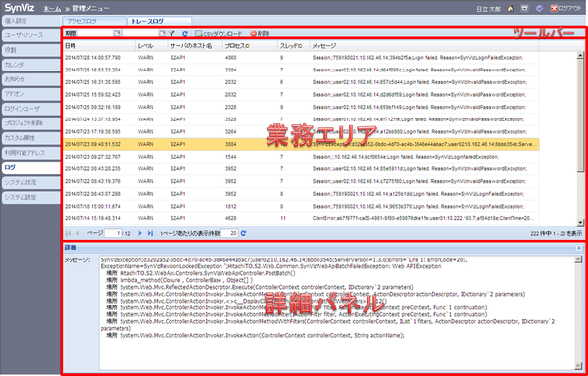The width and height of the screenshot is (588, 376).
Task: Open the end date calendar picker
Action: point(162,34)
